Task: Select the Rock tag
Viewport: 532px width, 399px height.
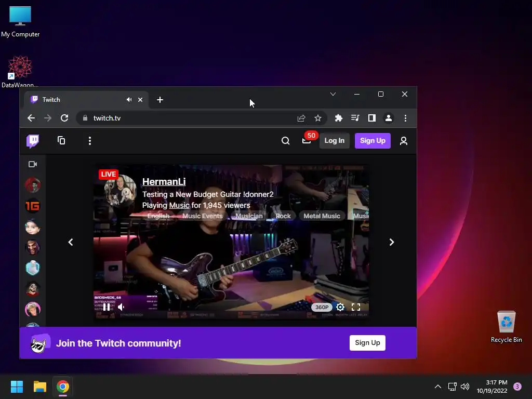Action: (x=283, y=216)
